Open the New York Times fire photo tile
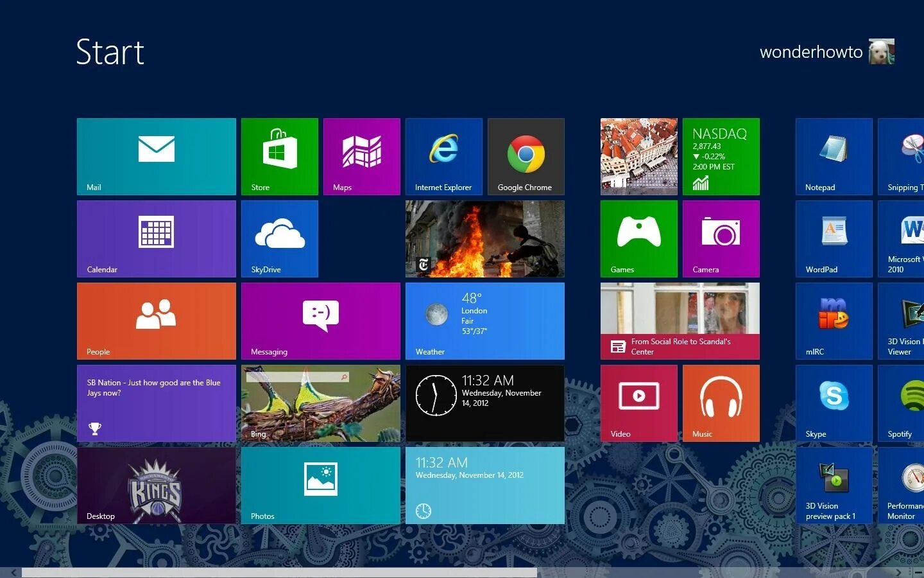 485,239
